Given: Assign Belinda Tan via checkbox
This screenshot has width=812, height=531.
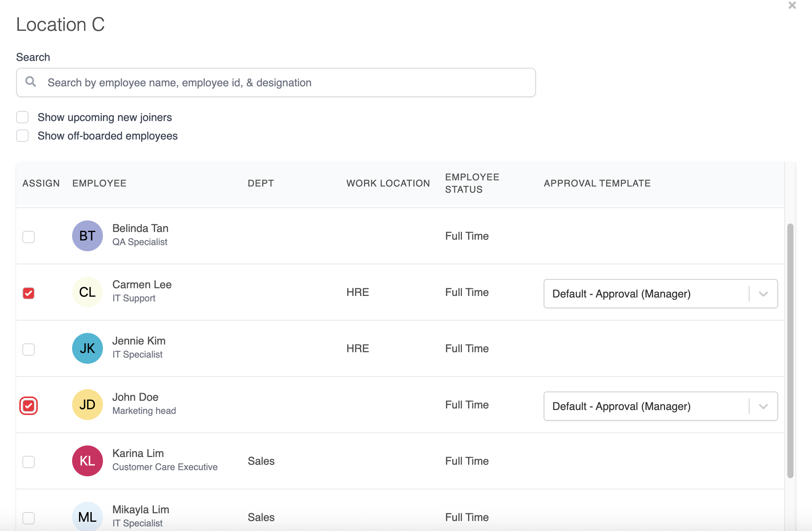Looking at the screenshot, I should [x=29, y=237].
